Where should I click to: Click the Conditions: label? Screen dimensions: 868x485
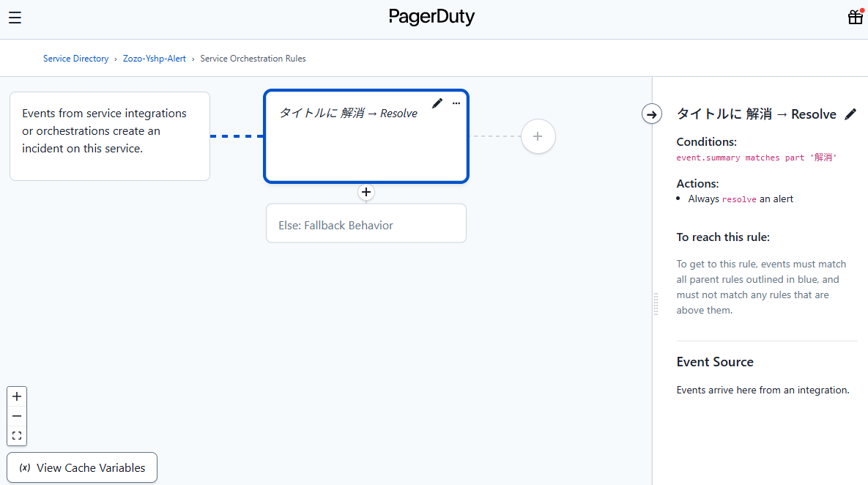[706, 141]
